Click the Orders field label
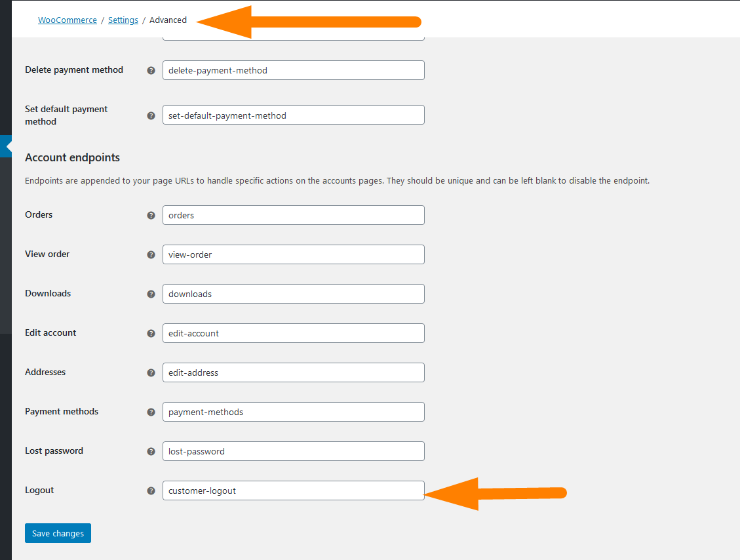The width and height of the screenshot is (740, 560). pyautogui.click(x=38, y=214)
